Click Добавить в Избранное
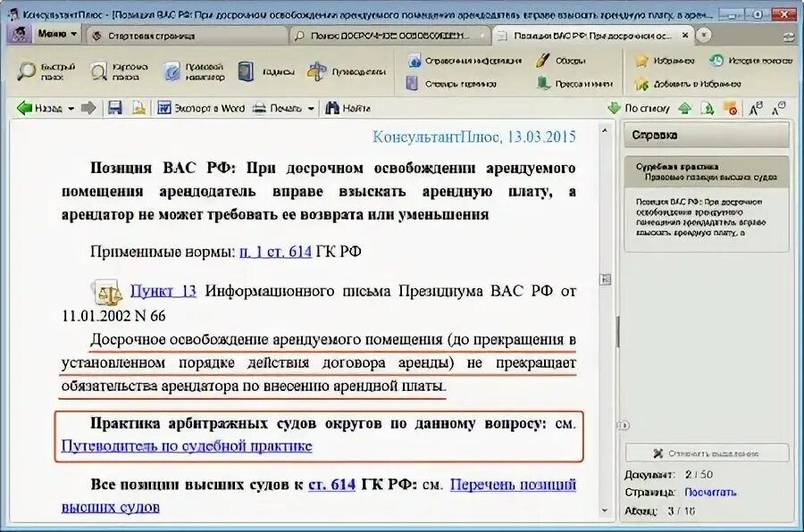 click(x=688, y=84)
